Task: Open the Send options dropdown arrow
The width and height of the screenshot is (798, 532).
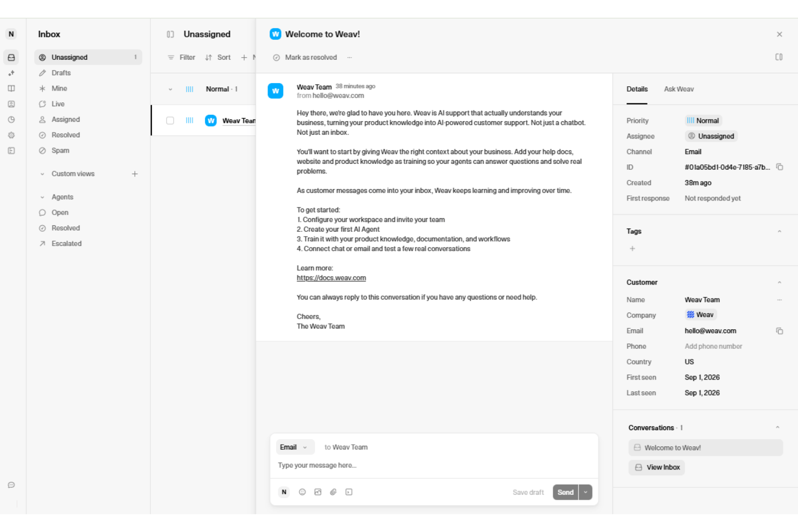Action: [x=586, y=492]
